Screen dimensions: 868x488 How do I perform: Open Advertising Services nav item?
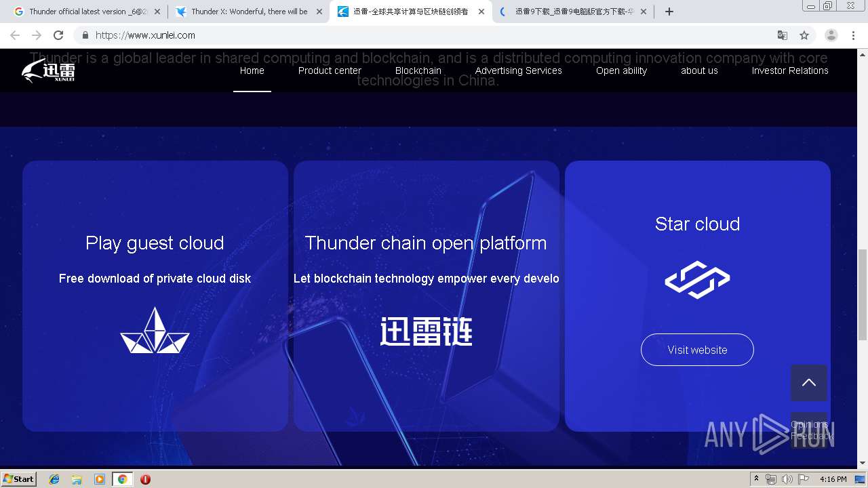(x=519, y=70)
